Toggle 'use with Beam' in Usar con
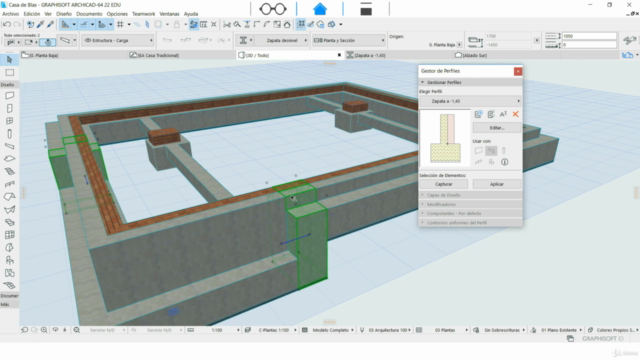 (x=491, y=151)
